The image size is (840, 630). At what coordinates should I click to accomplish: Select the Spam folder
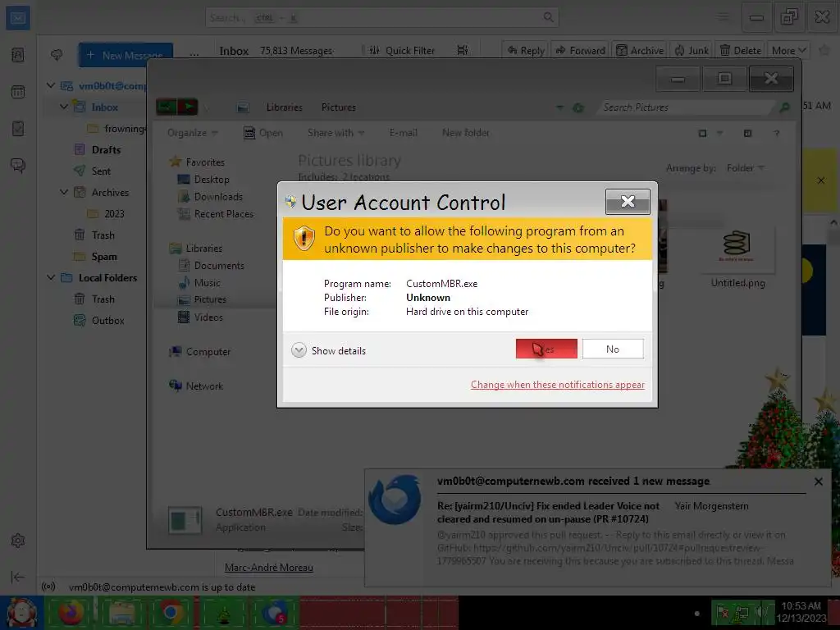click(x=104, y=257)
